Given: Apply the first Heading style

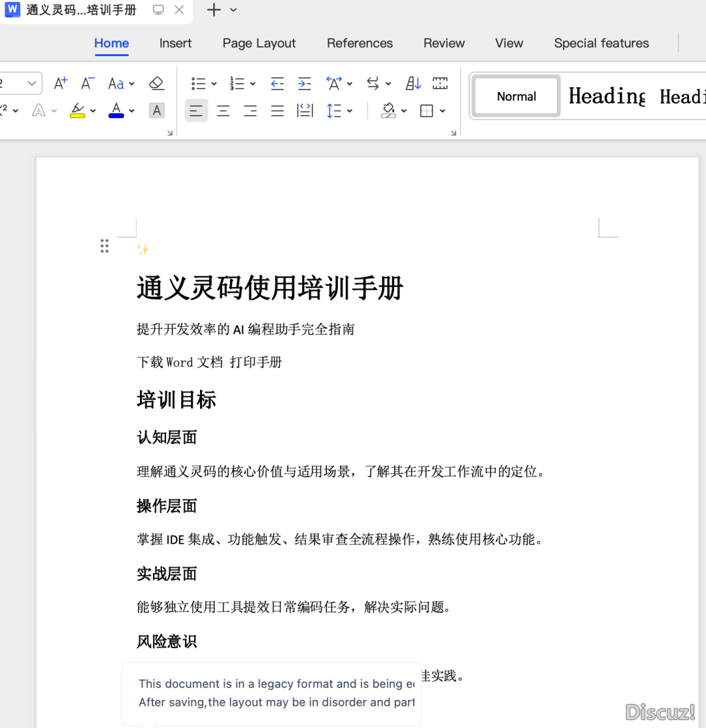Looking at the screenshot, I should pos(607,96).
